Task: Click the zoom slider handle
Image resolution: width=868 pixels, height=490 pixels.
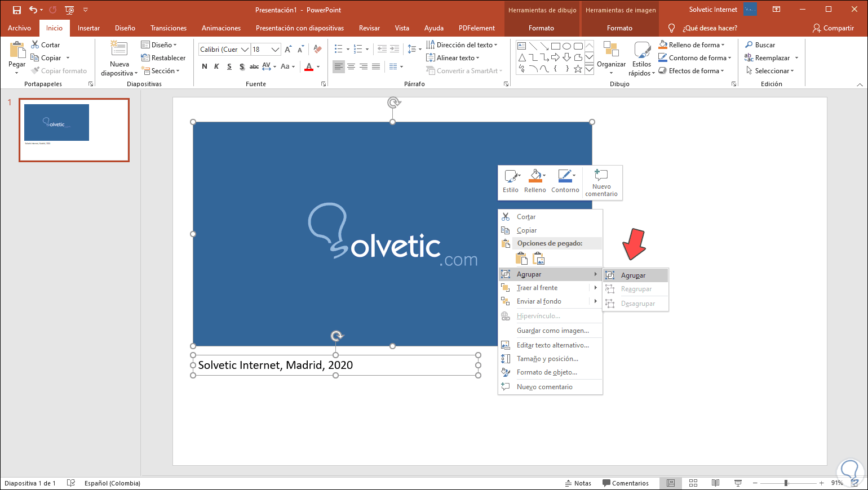Action: coord(786,483)
